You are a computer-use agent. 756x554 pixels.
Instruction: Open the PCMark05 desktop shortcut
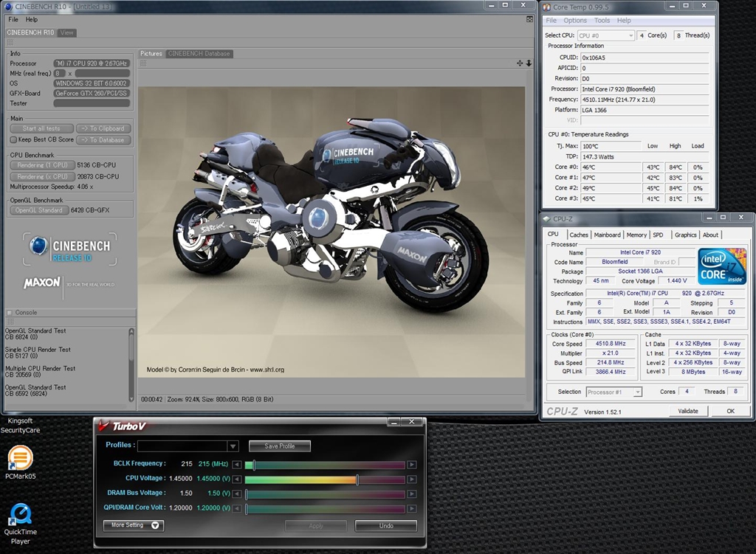21,459
